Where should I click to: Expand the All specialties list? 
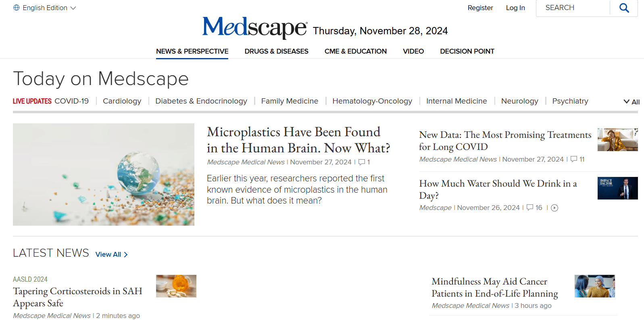coord(631,102)
